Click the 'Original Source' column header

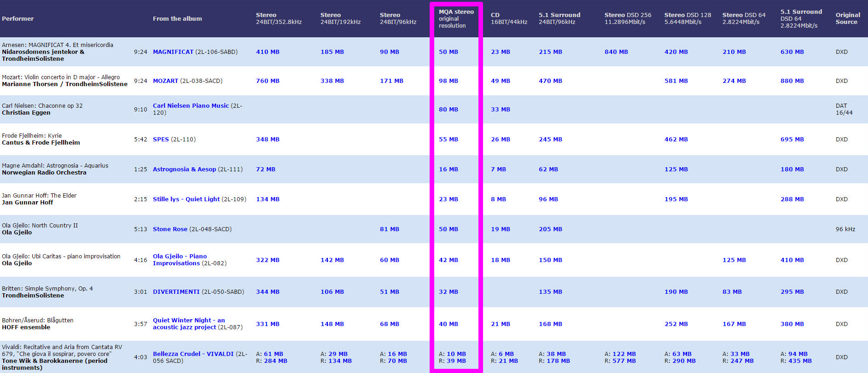(848, 18)
